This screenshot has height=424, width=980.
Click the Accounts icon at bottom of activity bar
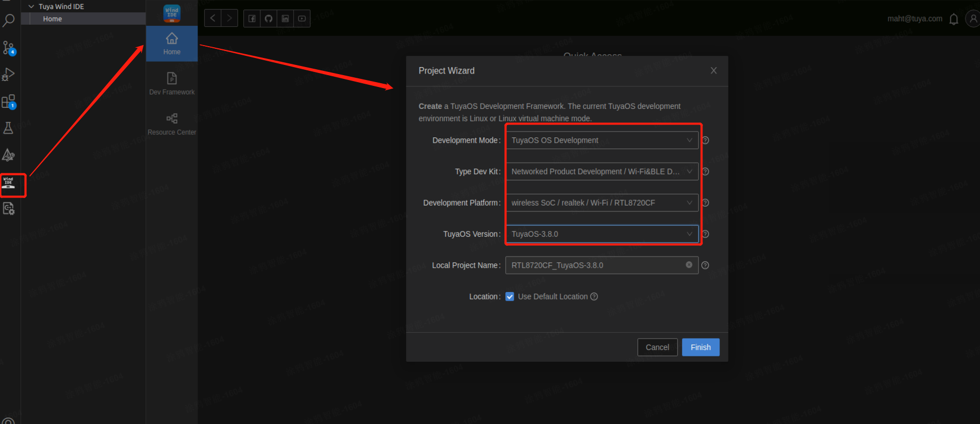(9, 420)
